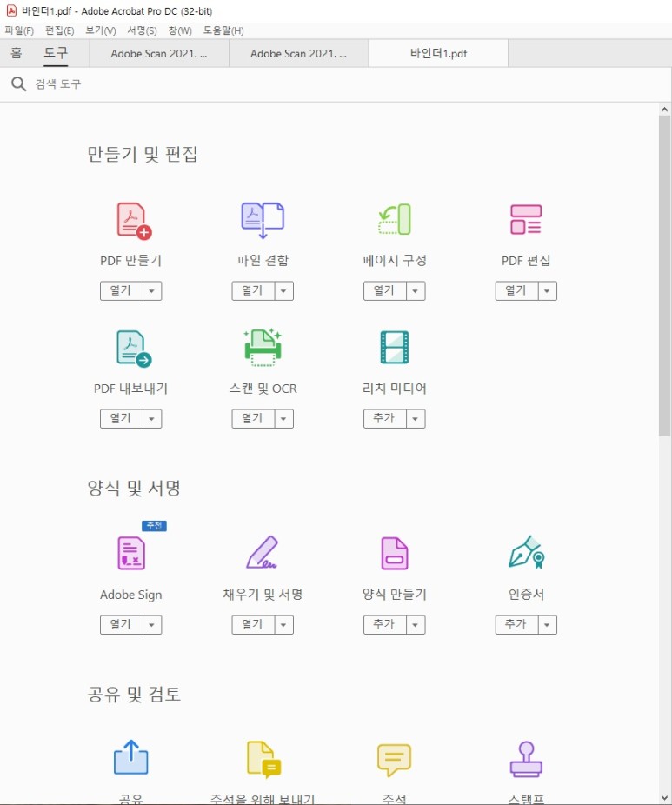Click the Adobe Sign tool icon
The width and height of the screenshot is (672, 805).
131,553
